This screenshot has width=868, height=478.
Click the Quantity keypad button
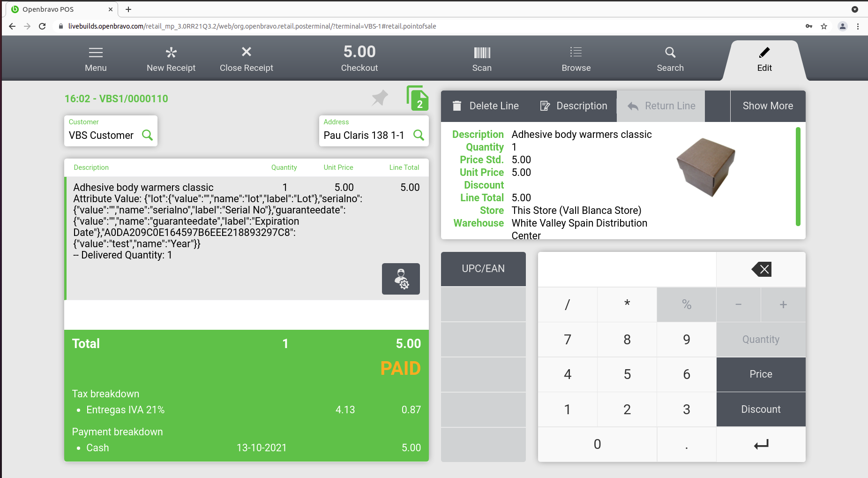pyautogui.click(x=761, y=340)
